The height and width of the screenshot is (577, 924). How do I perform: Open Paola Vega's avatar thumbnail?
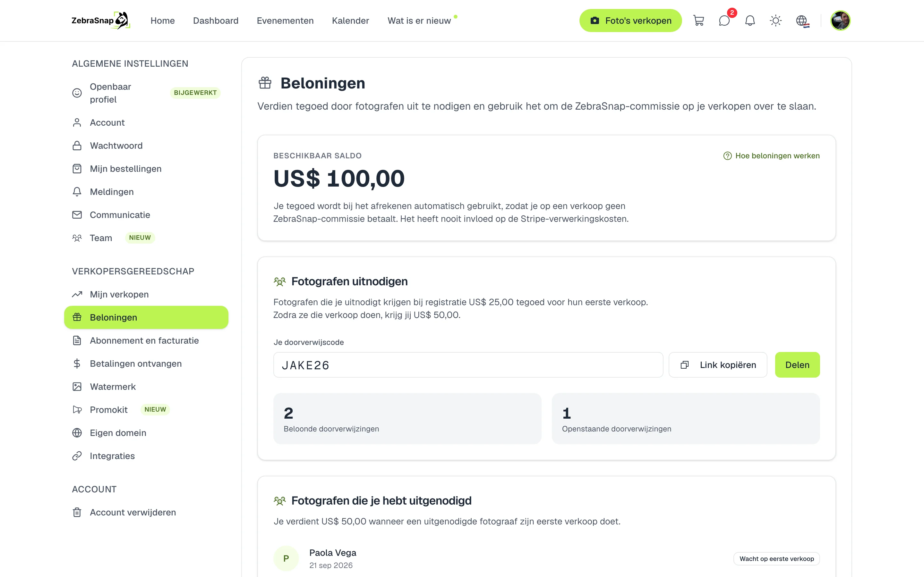coord(286,558)
